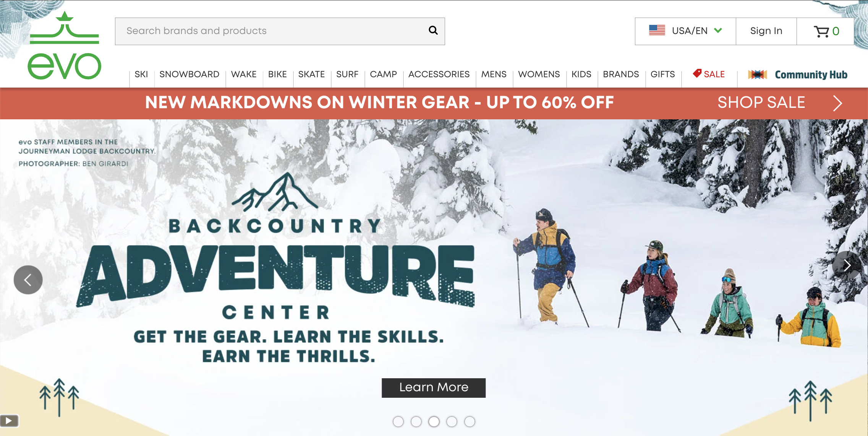Image resolution: width=868 pixels, height=436 pixels.
Task: Open the ACCESSORIES menu
Action: [439, 74]
